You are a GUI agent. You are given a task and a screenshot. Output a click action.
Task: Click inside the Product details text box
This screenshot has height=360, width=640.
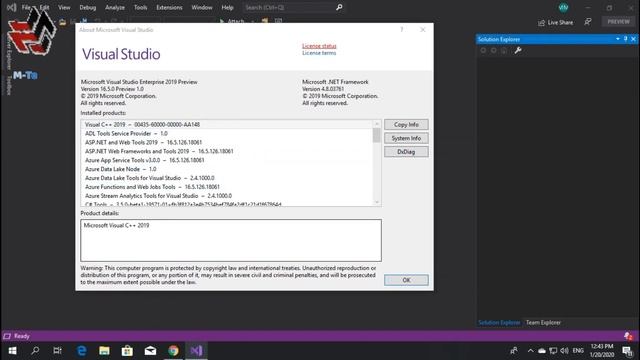[231, 240]
